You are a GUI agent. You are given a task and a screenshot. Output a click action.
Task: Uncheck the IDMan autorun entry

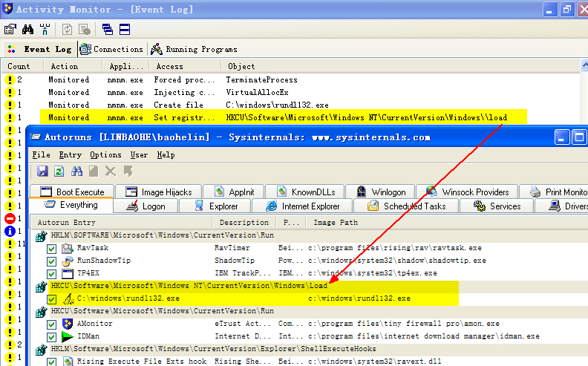[52, 337]
